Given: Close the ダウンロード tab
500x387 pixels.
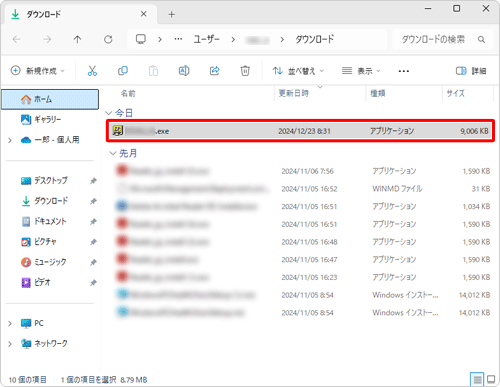Looking at the screenshot, I should pyautogui.click(x=143, y=14).
